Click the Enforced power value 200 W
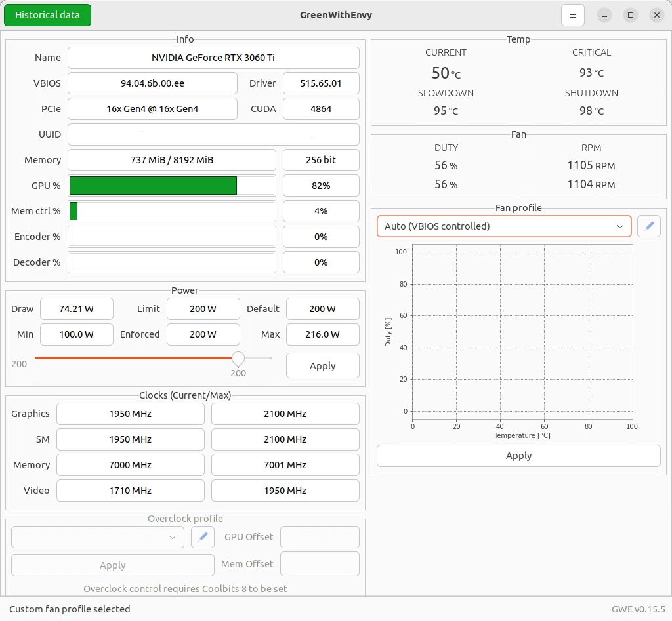Screen dimensions: 672x621 (x=203, y=334)
